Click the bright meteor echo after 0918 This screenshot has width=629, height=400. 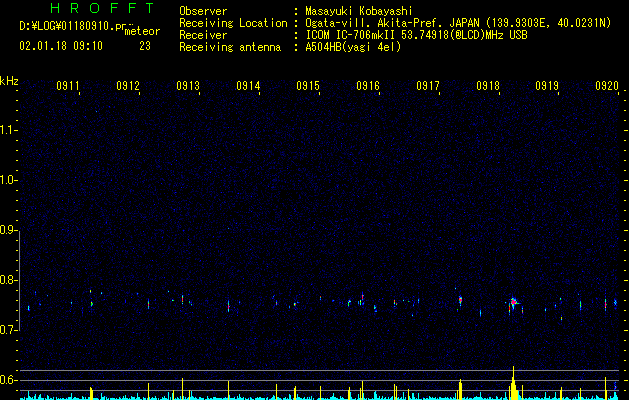[513, 303]
